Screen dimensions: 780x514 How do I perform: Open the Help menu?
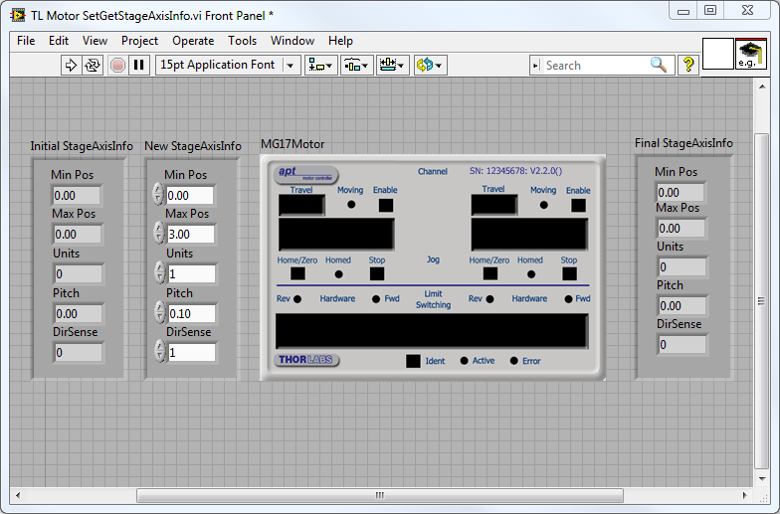point(340,41)
